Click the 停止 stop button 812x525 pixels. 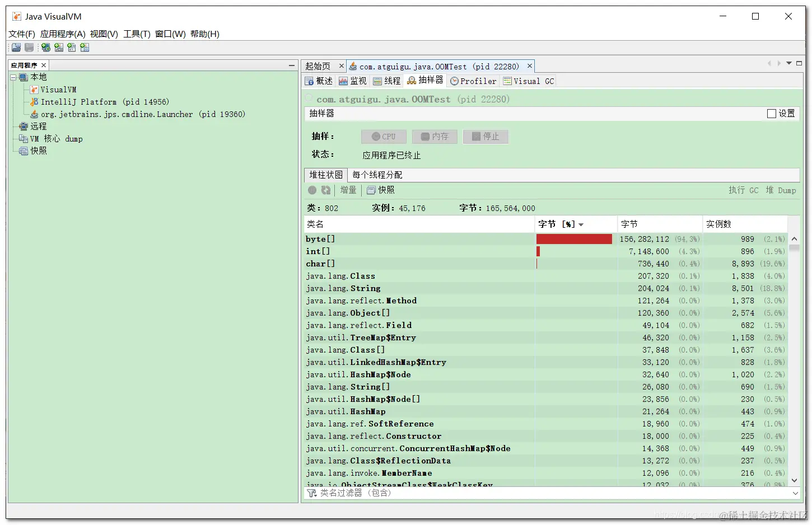pyautogui.click(x=486, y=137)
